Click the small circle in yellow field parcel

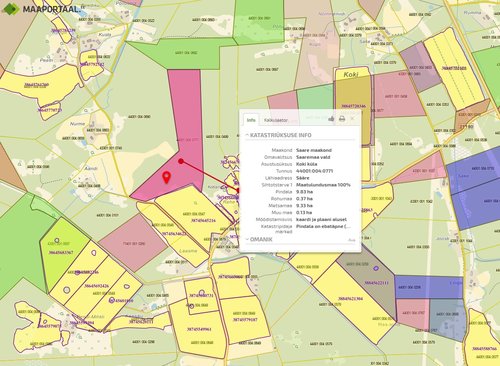click(67, 290)
